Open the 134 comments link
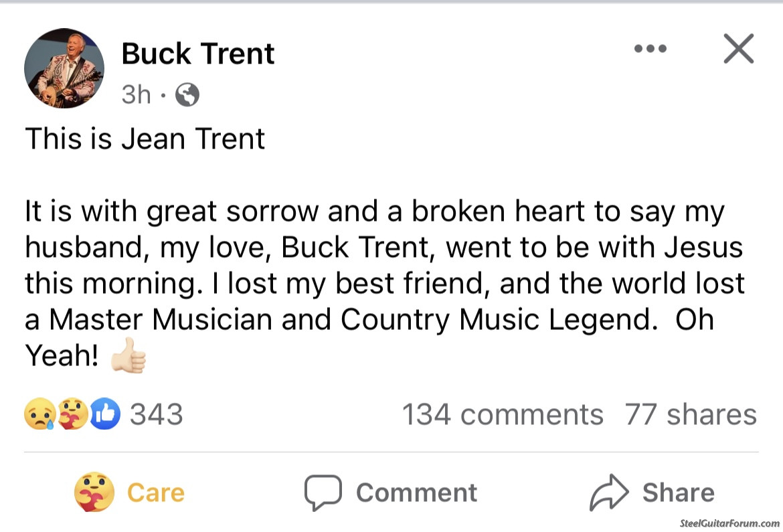The height and width of the screenshot is (532, 783). coord(502,414)
